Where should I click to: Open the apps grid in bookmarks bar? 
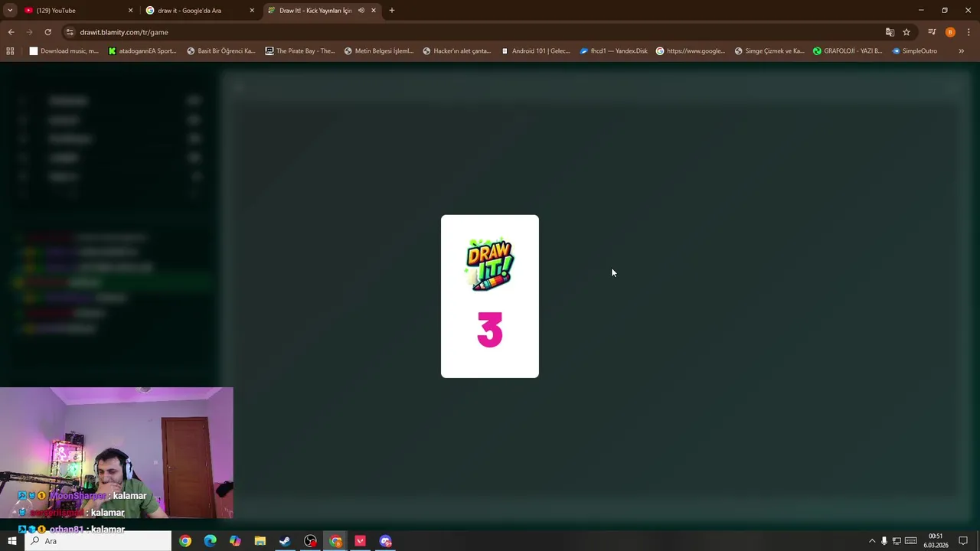coord(10,51)
